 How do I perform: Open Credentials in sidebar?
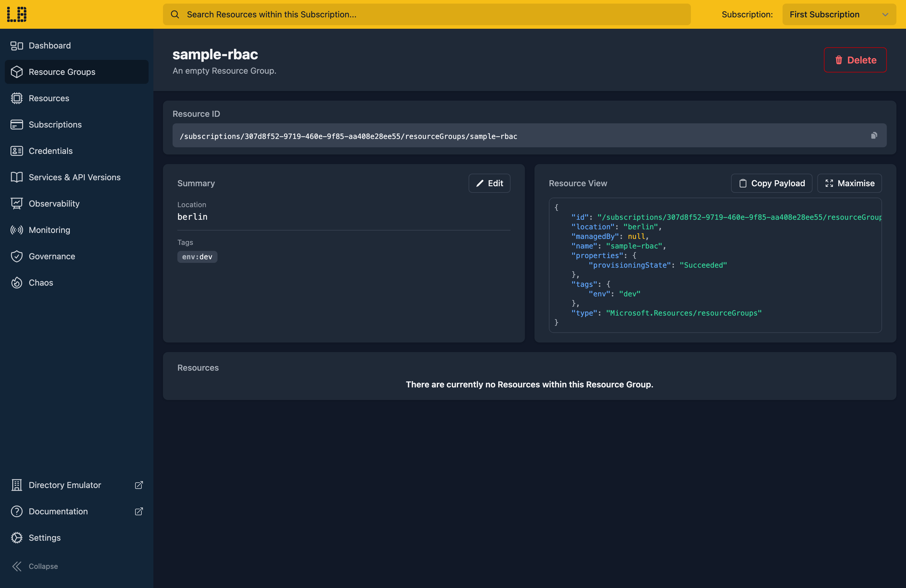(76, 151)
